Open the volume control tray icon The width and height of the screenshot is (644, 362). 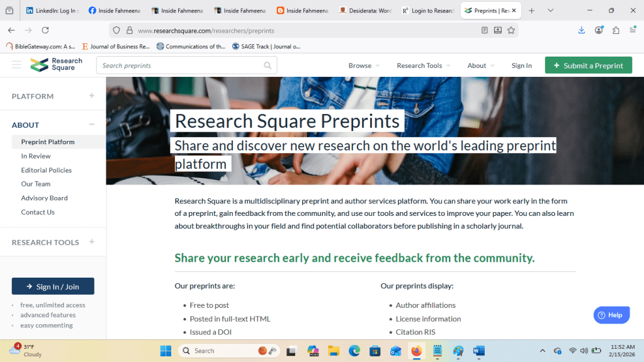pyautogui.click(x=584, y=351)
